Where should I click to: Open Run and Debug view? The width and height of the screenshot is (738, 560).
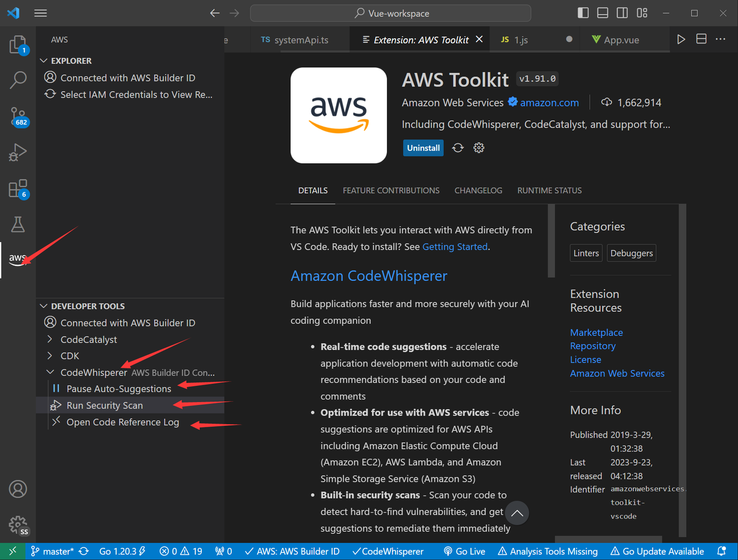tap(18, 152)
